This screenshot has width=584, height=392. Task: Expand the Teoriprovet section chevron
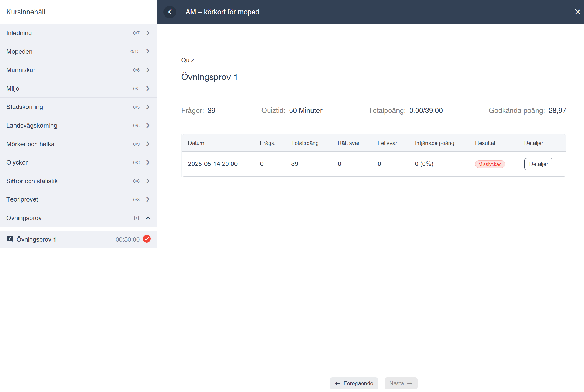pos(148,199)
